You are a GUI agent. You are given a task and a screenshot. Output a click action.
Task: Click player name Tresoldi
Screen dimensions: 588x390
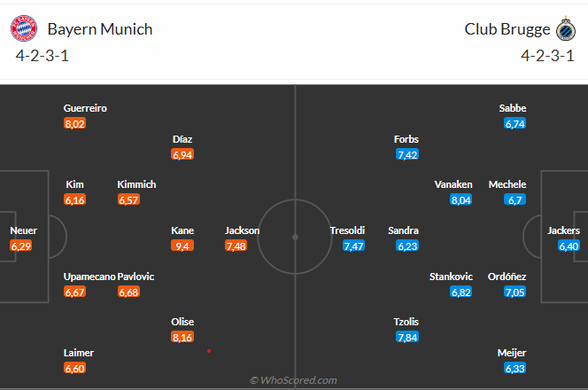coord(347,230)
